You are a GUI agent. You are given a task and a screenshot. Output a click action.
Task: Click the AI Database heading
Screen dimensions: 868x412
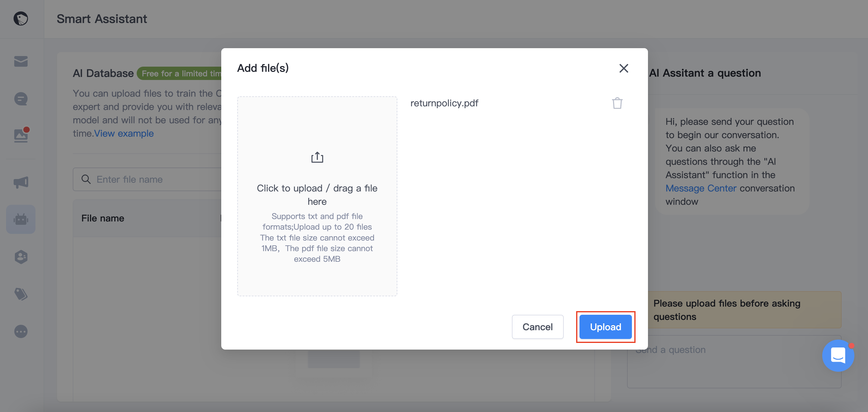[x=103, y=73]
